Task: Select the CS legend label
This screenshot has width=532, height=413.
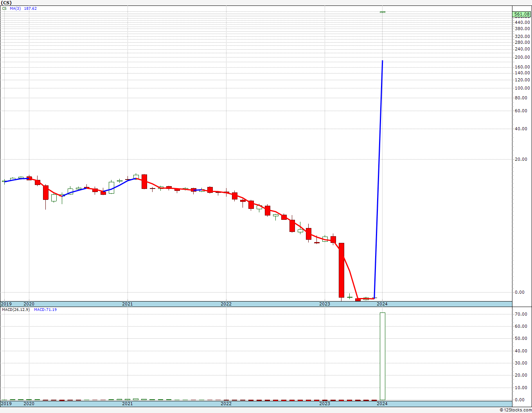Action: tap(4, 8)
